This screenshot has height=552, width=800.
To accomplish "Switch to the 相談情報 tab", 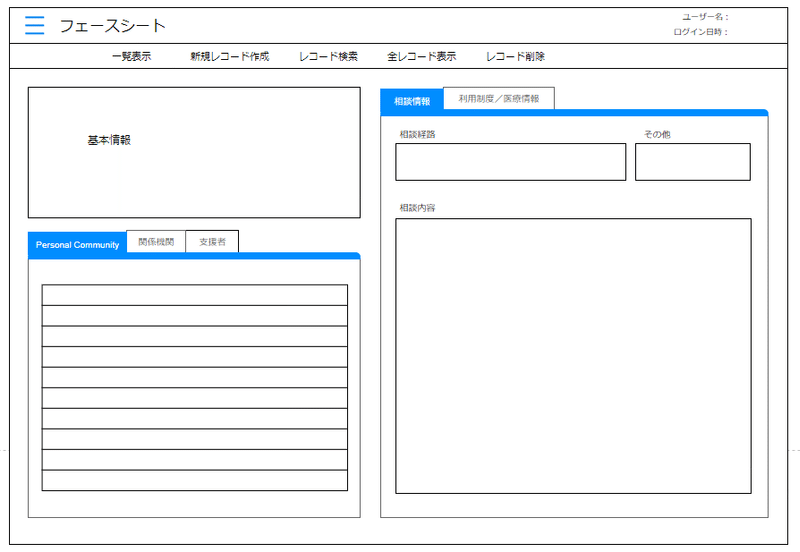I will (x=412, y=101).
